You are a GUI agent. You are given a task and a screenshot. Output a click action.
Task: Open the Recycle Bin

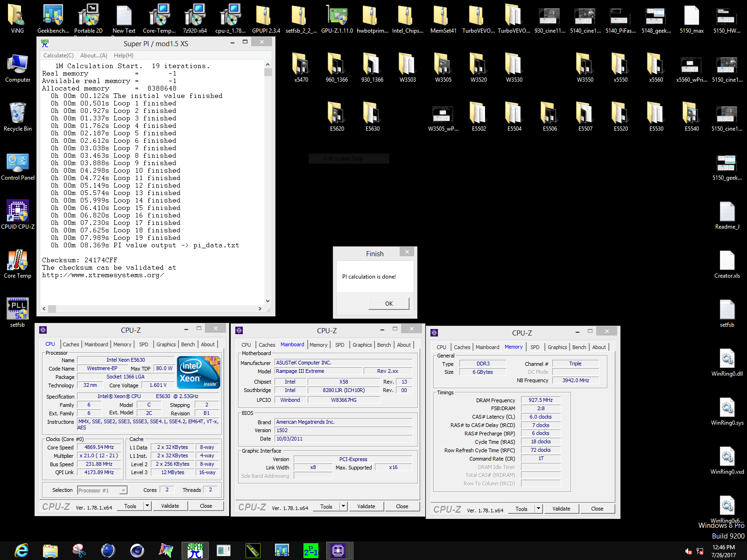click(18, 117)
